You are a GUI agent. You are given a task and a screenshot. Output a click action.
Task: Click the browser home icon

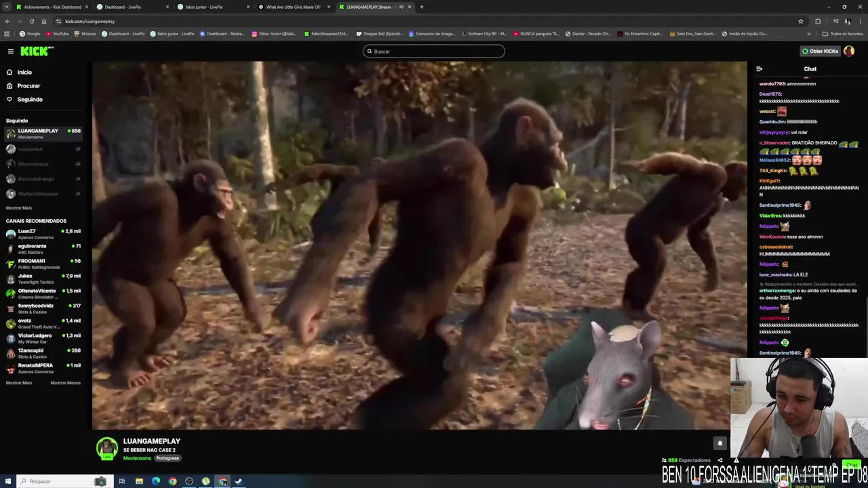click(44, 21)
